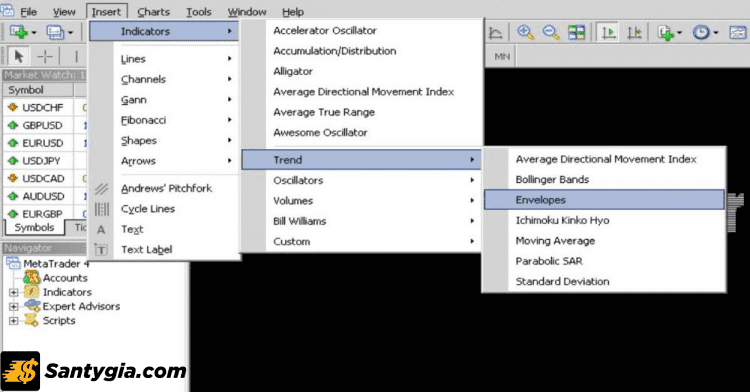Viewport: 750px width, 392px height.
Task: Click the Zoom Out magnifier icon
Action: click(x=551, y=33)
